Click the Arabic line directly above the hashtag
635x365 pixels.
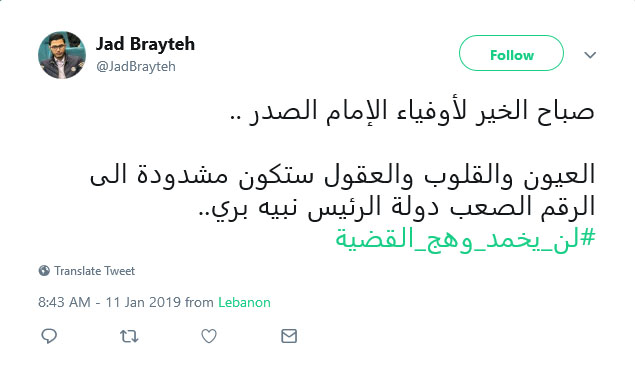396,207
